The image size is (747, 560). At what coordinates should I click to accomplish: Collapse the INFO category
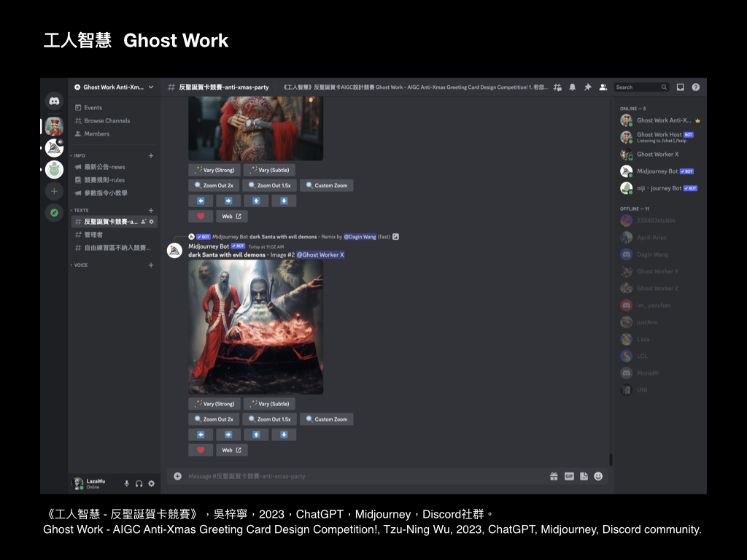pyautogui.click(x=77, y=156)
